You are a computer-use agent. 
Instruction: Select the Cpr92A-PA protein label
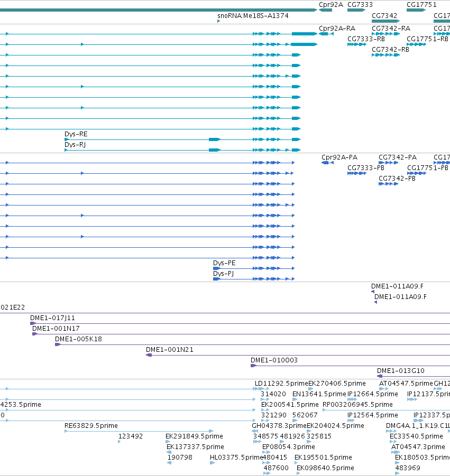(x=339, y=157)
